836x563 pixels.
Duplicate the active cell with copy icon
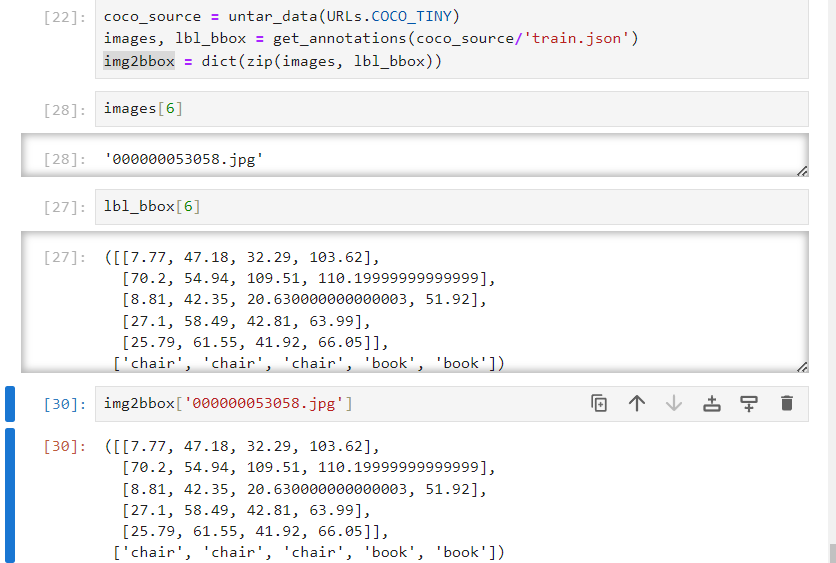pyautogui.click(x=599, y=403)
